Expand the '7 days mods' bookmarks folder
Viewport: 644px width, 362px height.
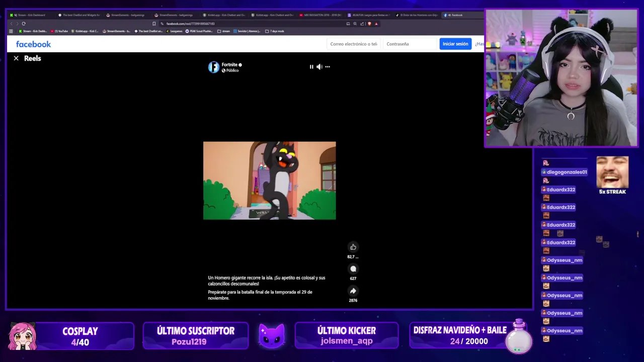click(x=275, y=31)
